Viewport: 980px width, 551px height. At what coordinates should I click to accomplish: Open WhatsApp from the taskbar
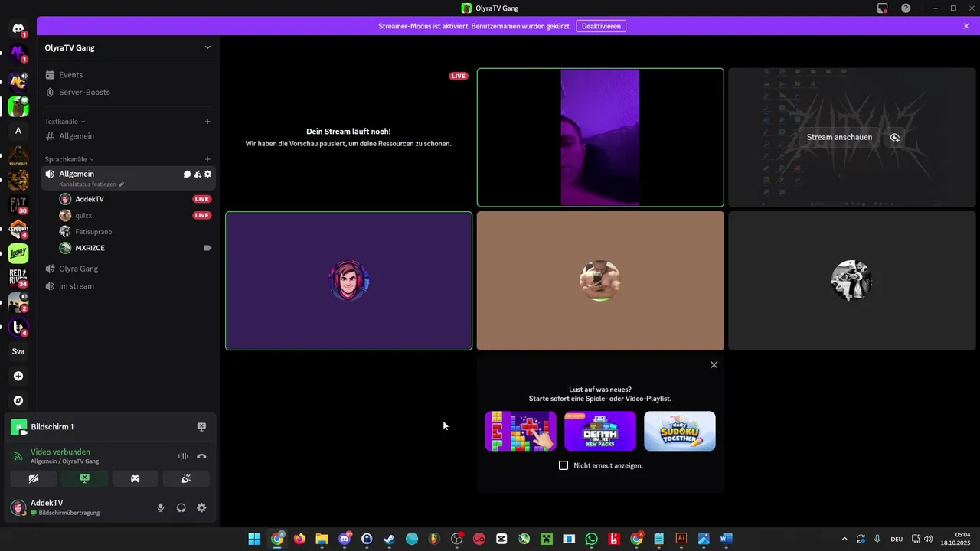[591, 539]
